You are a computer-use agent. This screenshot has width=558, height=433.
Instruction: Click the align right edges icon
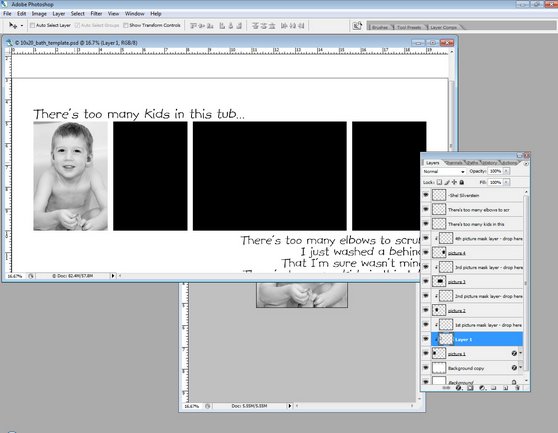click(239, 26)
